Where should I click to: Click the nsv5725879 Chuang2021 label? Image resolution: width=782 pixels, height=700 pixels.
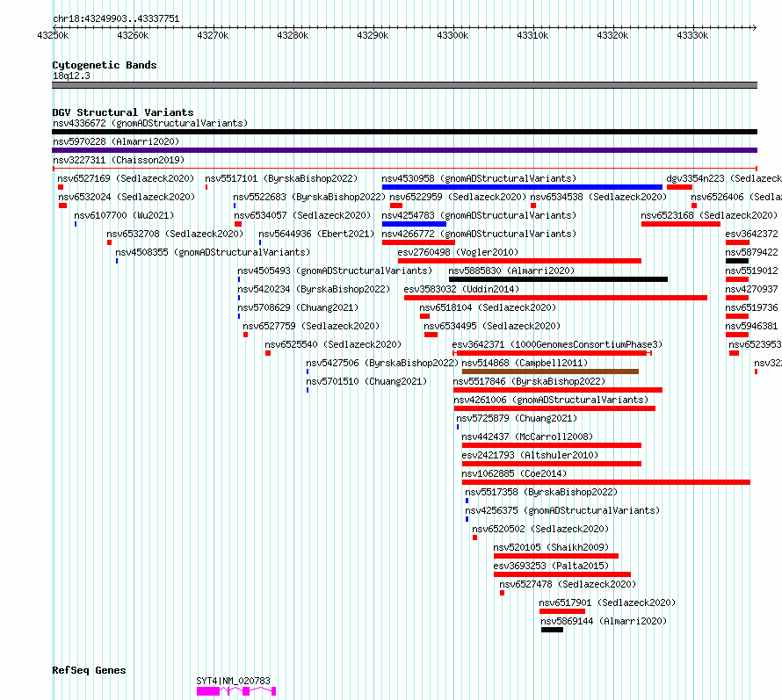(517, 418)
